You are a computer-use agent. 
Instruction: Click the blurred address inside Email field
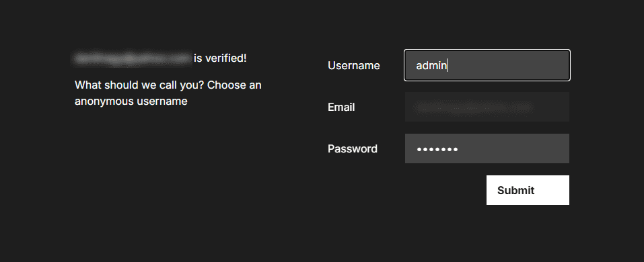coord(474,108)
